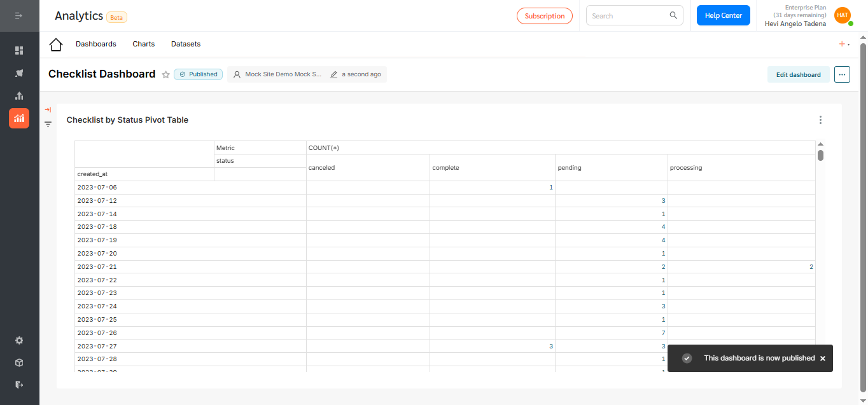868x405 pixels.
Task: Open the rocket icon in sidebar
Action: (19, 73)
